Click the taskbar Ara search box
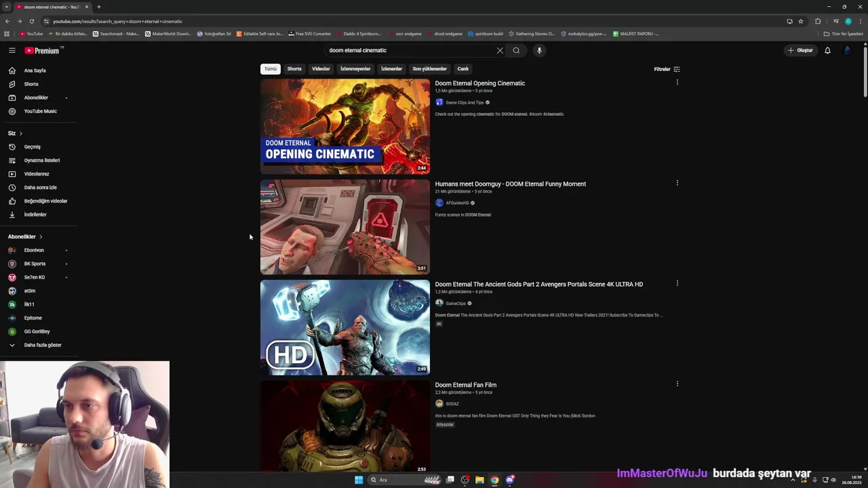The width and height of the screenshot is (868, 488). click(x=403, y=480)
